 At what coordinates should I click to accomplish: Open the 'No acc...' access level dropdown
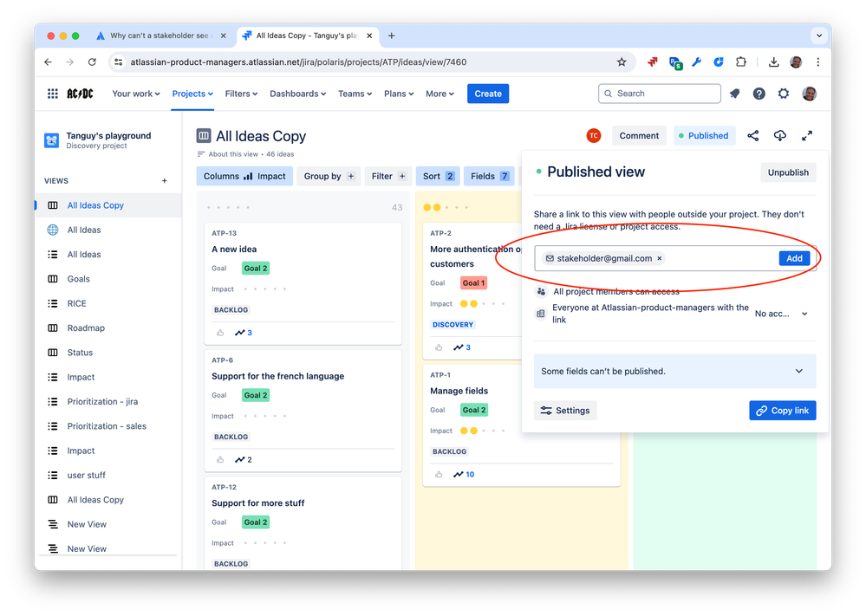tap(781, 314)
